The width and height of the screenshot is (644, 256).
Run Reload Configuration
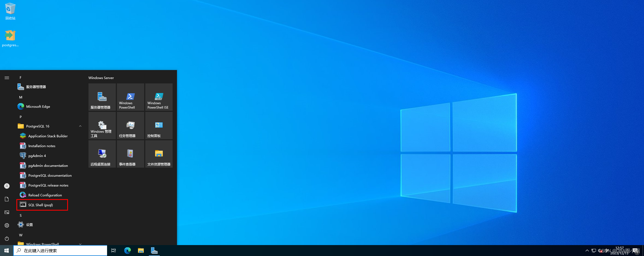click(49, 195)
